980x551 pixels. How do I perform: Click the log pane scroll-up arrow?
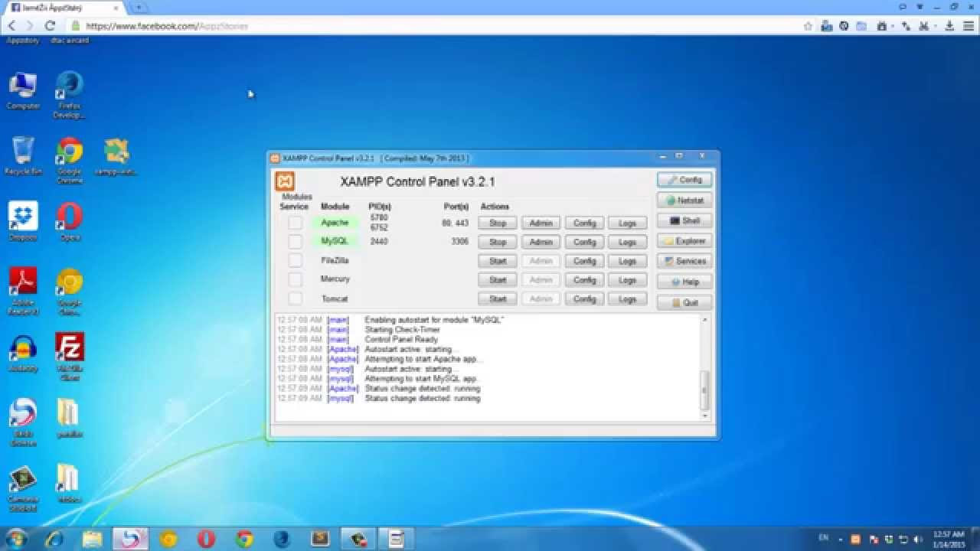point(705,319)
